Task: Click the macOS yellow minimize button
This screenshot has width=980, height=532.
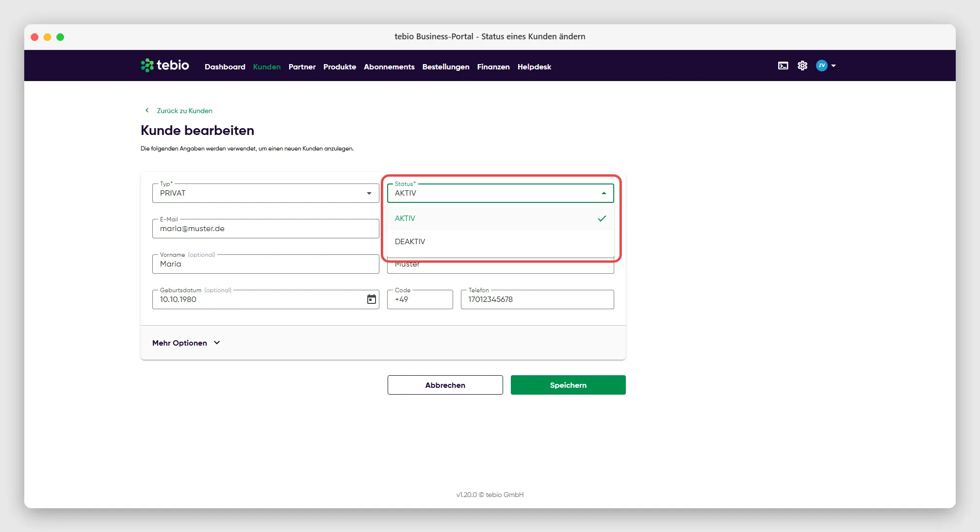Action: coord(48,37)
